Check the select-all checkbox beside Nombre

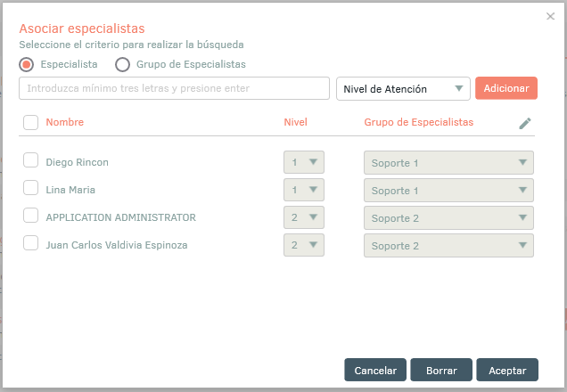pos(30,122)
